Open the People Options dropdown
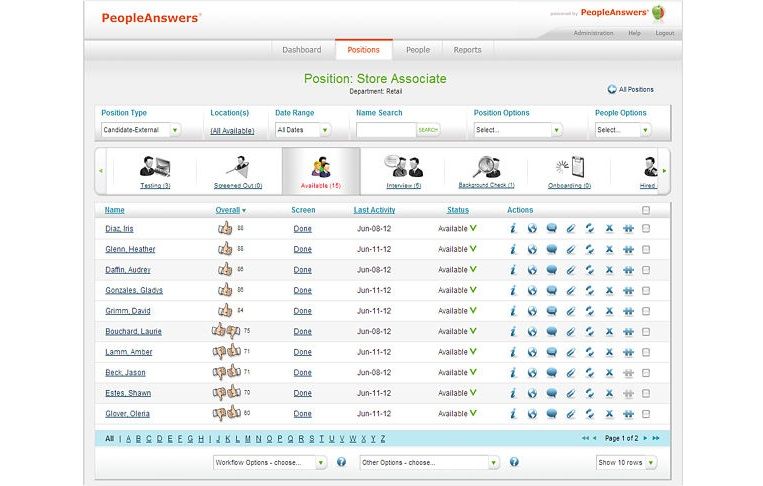The width and height of the screenshot is (763, 486). pyautogui.click(x=623, y=130)
